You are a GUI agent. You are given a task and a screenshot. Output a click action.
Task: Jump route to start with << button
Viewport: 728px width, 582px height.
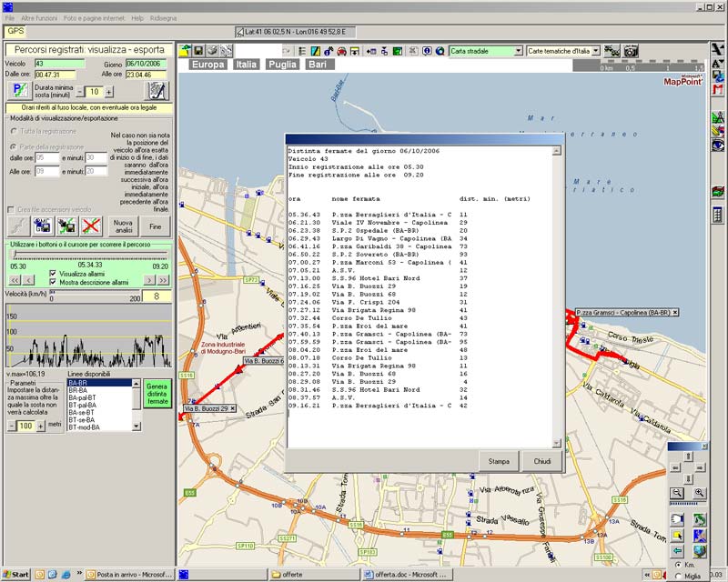pos(15,280)
